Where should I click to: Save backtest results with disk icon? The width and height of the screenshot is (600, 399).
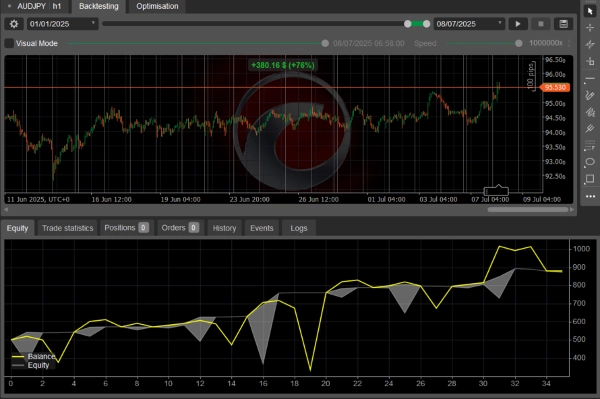[563, 24]
